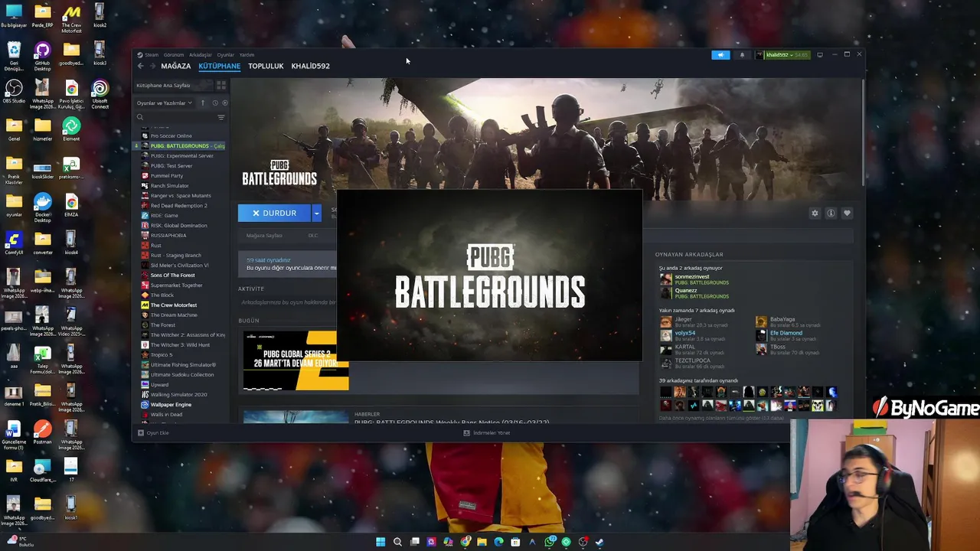Open the Oyunlar ve Yazılımlar dropdown

point(164,103)
